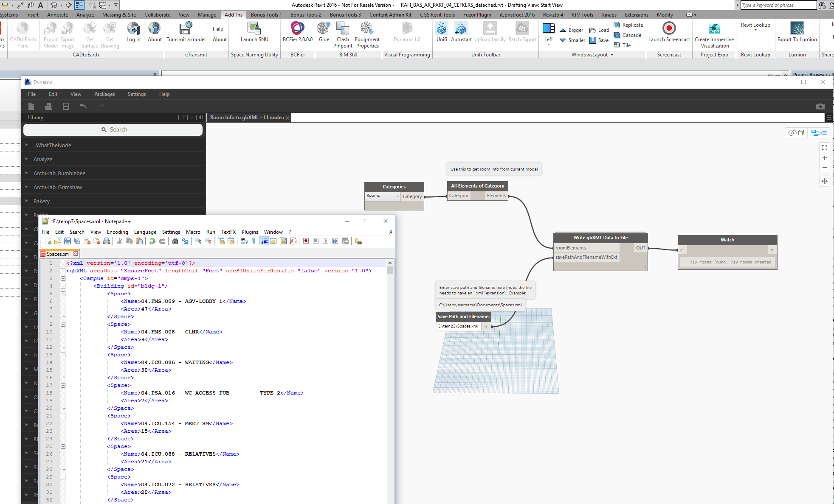This screenshot has height=504, width=834.
Task: Open the Bonus Tools 2 ribbon tab
Action: pyautogui.click(x=306, y=14)
